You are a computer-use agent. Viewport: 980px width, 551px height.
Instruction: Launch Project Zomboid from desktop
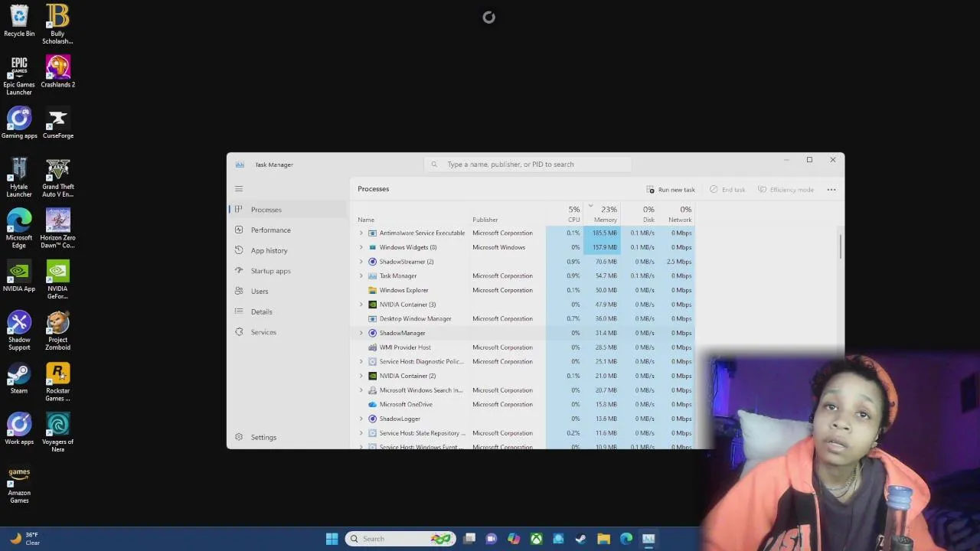(x=57, y=330)
